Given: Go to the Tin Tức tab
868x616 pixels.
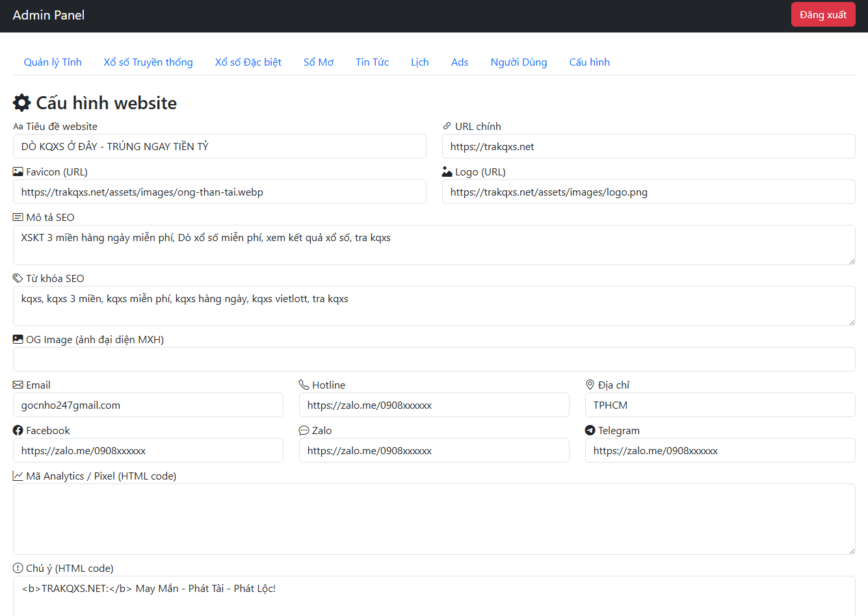Looking at the screenshot, I should click(x=372, y=62).
